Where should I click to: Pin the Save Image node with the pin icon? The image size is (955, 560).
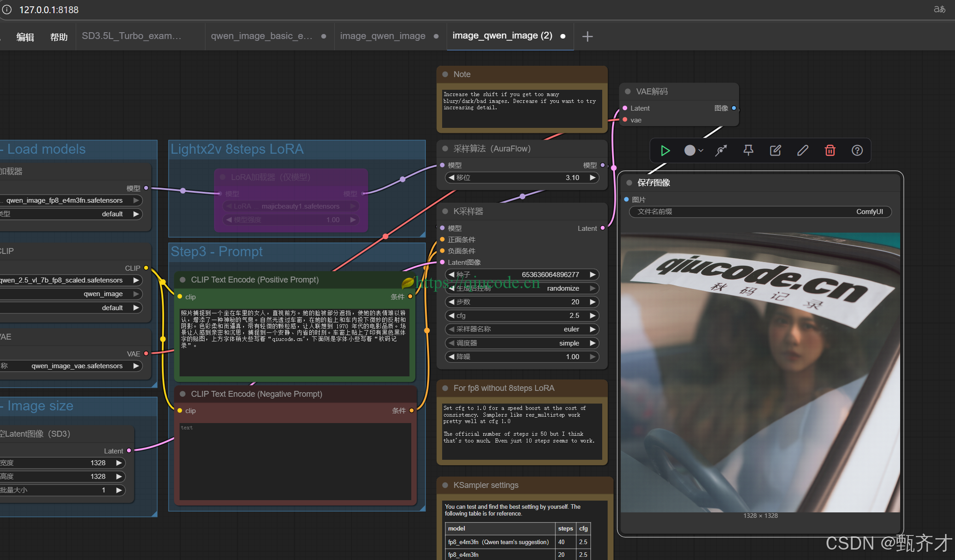click(x=748, y=151)
